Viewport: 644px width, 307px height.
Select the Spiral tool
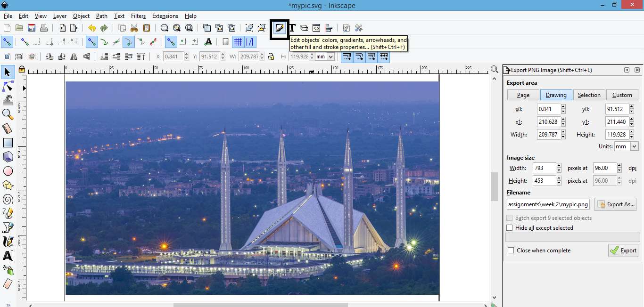tap(8, 199)
